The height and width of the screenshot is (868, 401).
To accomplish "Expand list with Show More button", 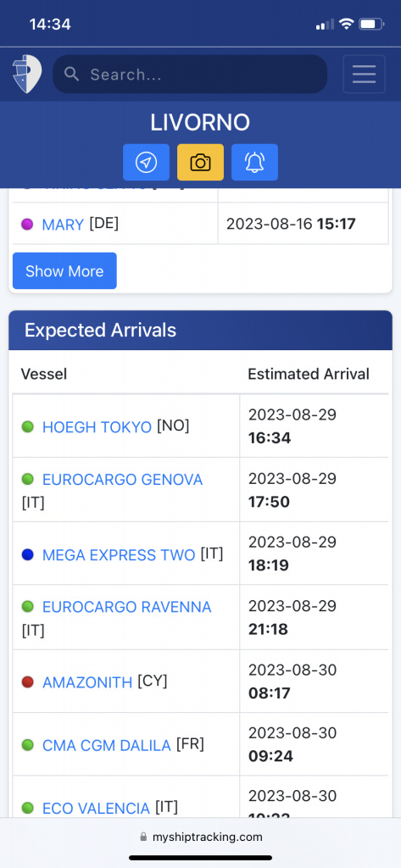I will click(64, 270).
